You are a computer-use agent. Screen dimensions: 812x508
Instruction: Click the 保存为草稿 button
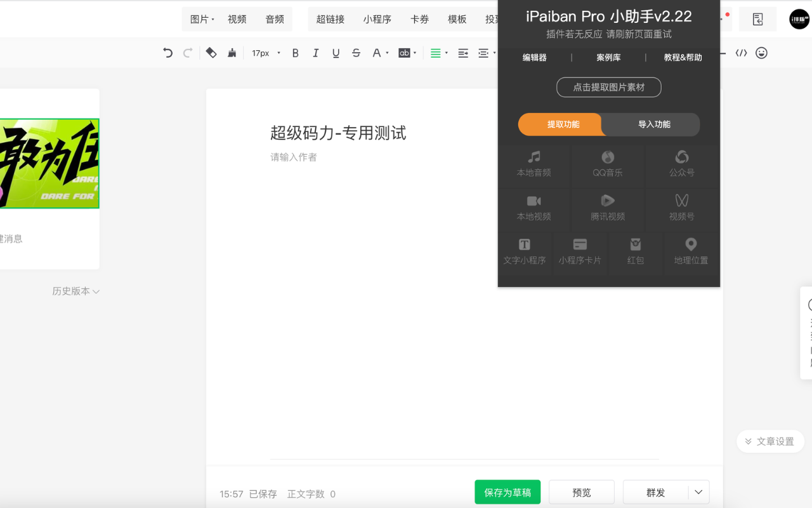click(507, 491)
